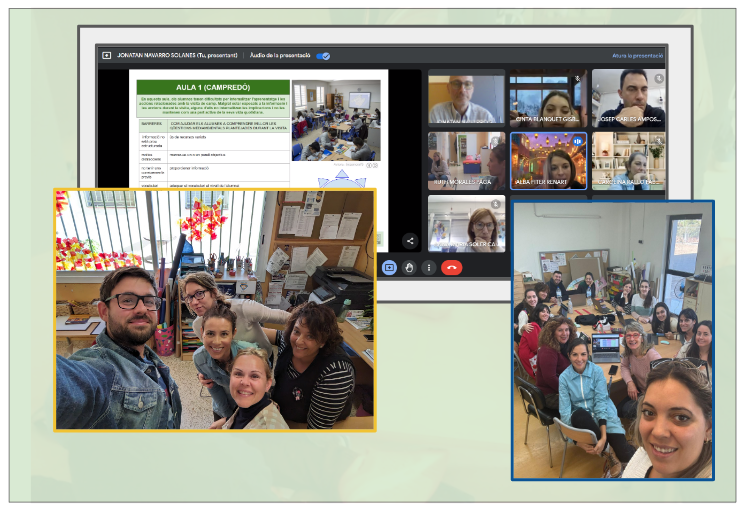Select the Carolina Rallo video tile

[628, 160]
